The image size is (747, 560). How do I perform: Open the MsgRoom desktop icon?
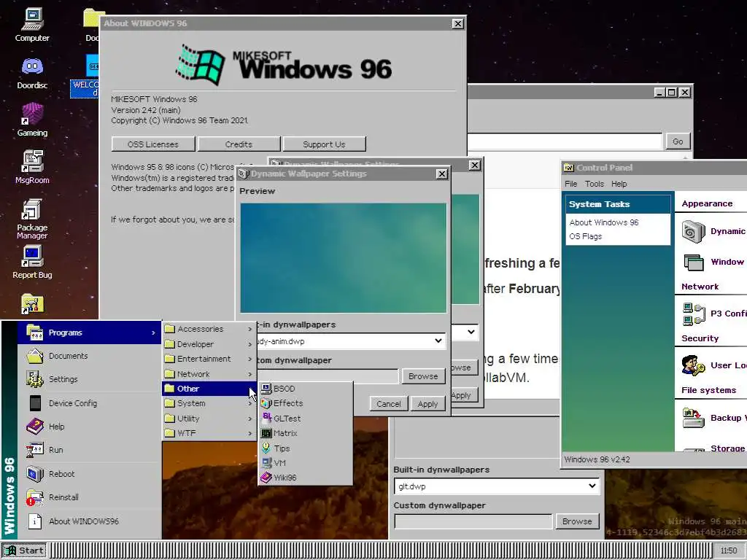pyautogui.click(x=32, y=167)
